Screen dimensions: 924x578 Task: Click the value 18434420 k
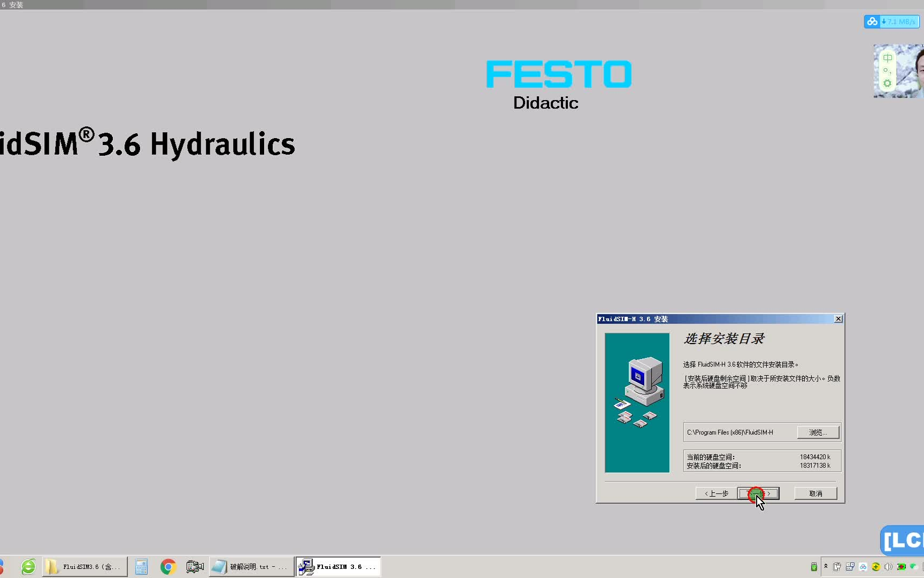tap(815, 457)
